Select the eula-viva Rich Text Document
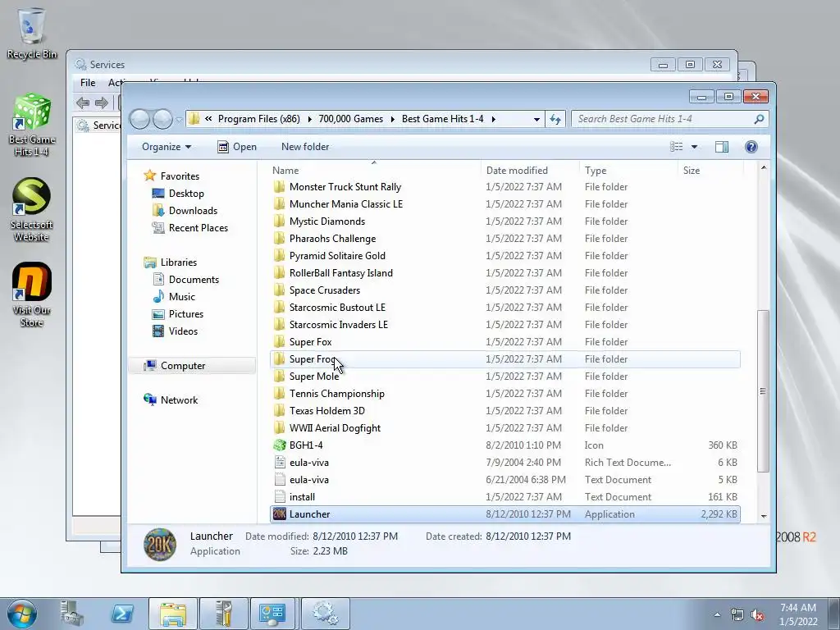The width and height of the screenshot is (840, 630). [x=505, y=463]
